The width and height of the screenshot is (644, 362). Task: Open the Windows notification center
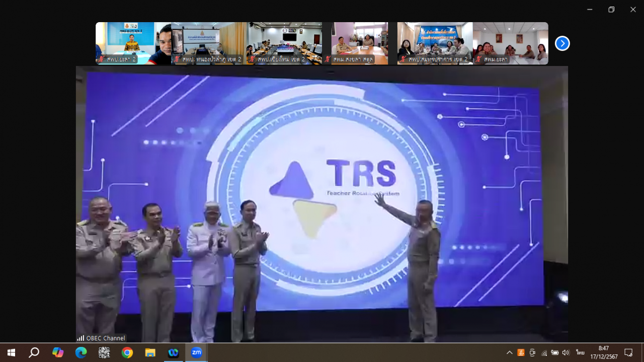pos(628,352)
